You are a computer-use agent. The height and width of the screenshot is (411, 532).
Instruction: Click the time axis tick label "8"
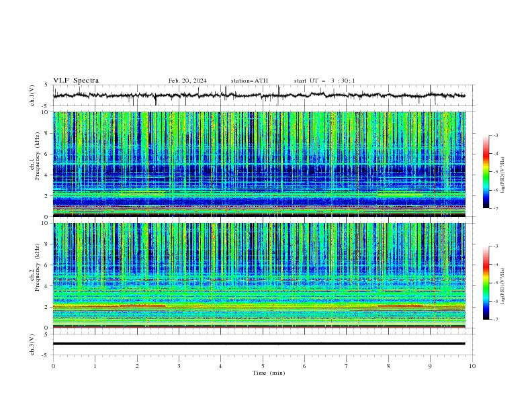[388, 366]
